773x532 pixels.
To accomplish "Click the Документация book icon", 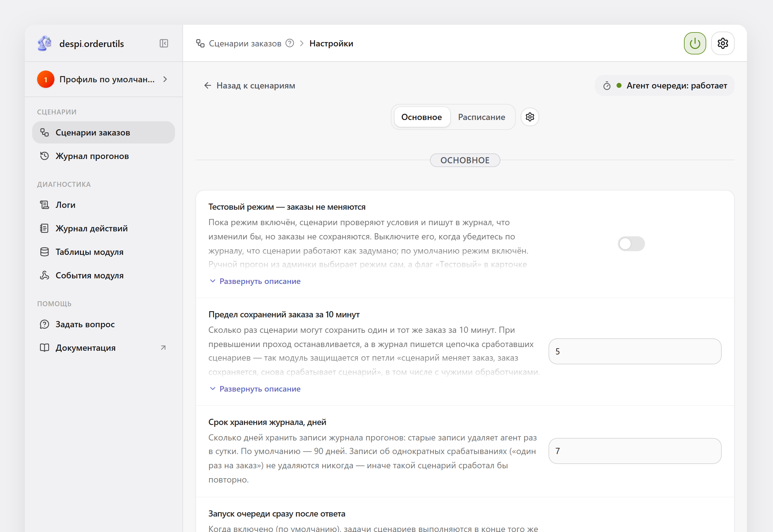I will click(44, 348).
